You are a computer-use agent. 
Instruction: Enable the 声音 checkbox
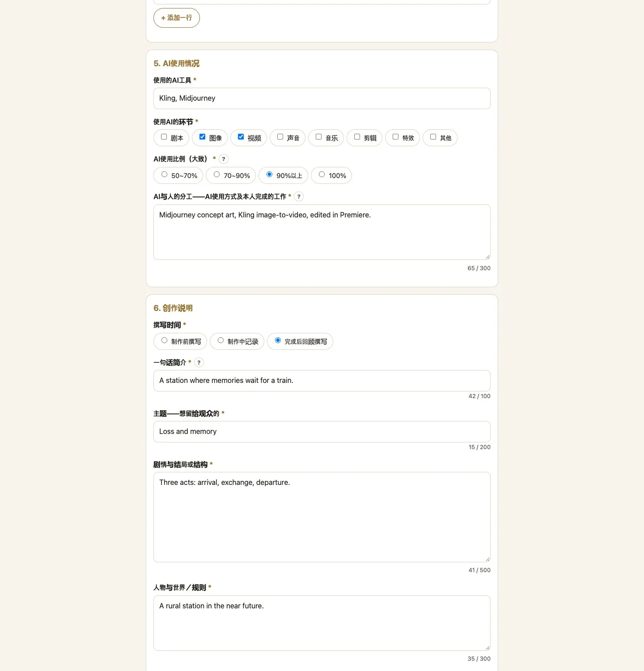[x=280, y=137]
